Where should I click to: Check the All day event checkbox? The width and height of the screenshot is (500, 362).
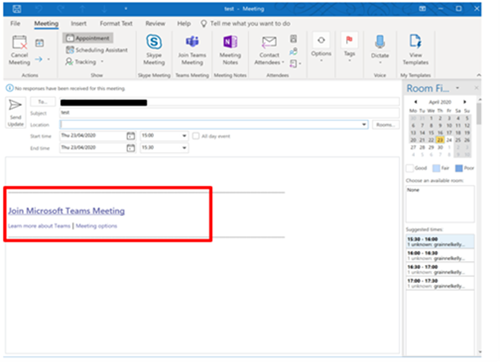(x=196, y=136)
